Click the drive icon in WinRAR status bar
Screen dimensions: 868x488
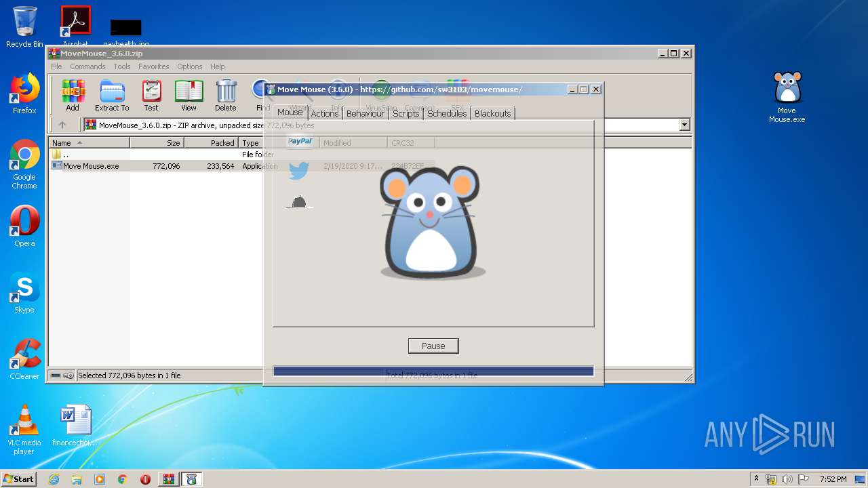(x=56, y=375)
